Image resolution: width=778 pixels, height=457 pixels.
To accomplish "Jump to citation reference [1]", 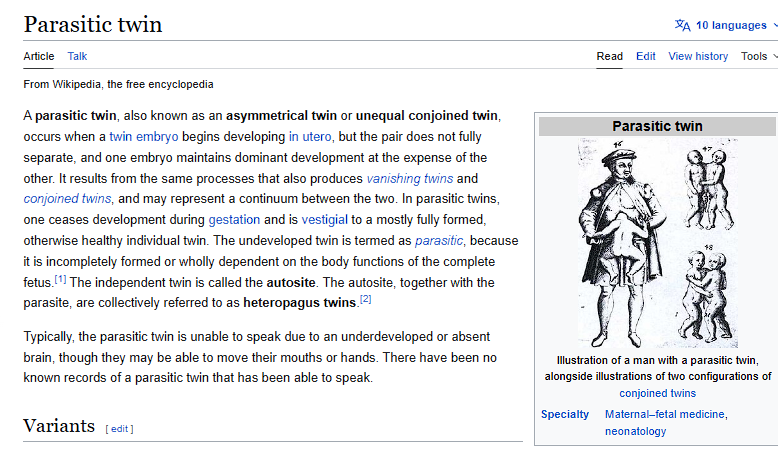I will [x=60, y=279].
